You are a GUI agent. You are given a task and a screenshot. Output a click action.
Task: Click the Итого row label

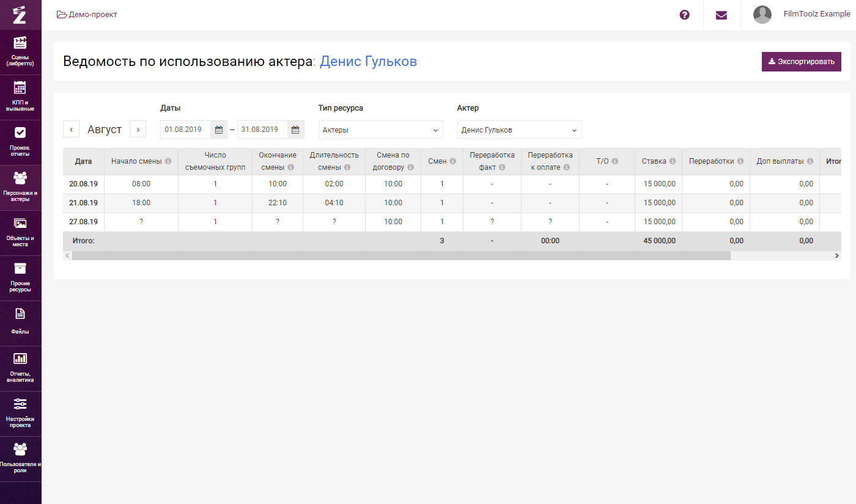tap(84, 241)
